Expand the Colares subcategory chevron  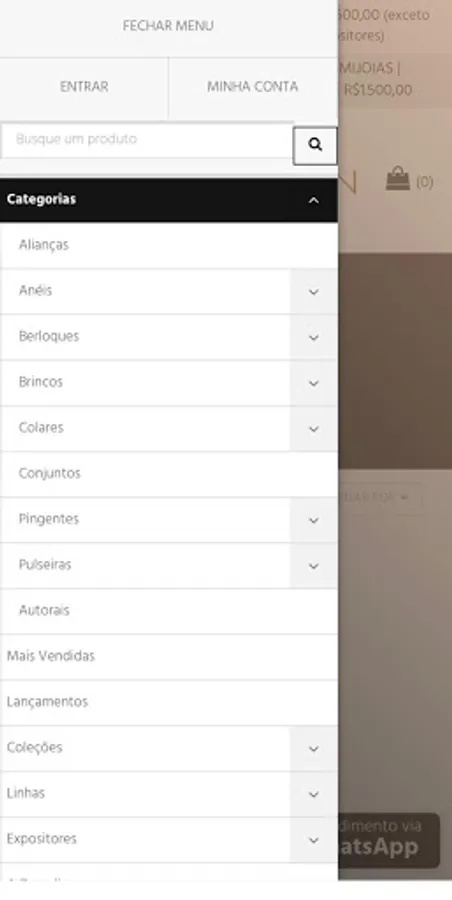point(314,429)
